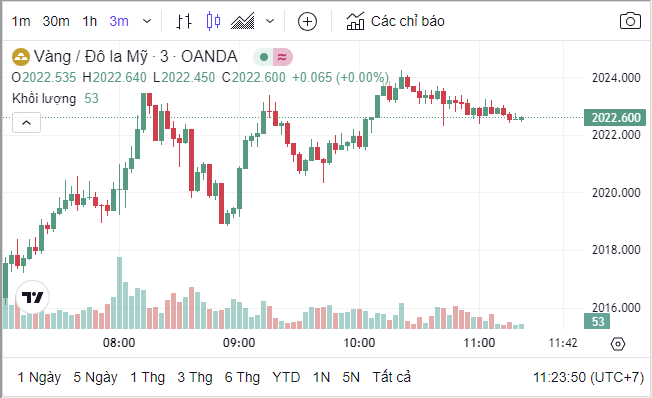Click the TradingView logo badge
Image resolution: width=652 pixels, height=398 pixels.
point(32,297)
